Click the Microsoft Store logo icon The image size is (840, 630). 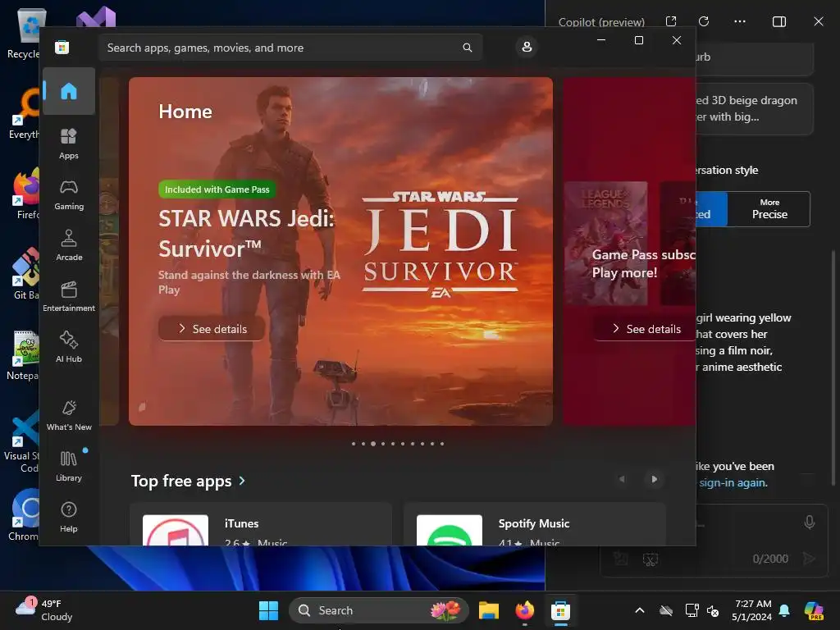click(62, 47)
